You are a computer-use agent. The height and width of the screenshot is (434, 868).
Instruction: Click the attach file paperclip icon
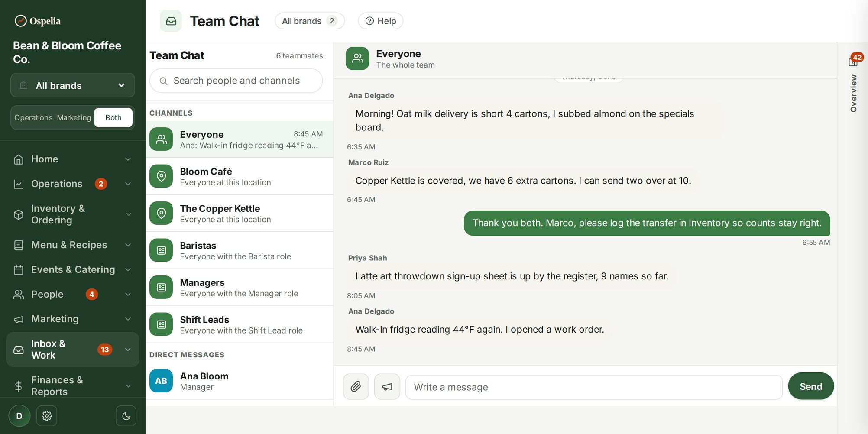point(356,387)
